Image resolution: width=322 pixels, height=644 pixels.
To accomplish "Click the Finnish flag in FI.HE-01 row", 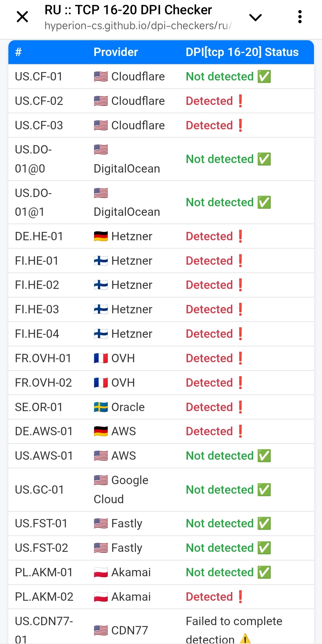I will tap(101, 261).
